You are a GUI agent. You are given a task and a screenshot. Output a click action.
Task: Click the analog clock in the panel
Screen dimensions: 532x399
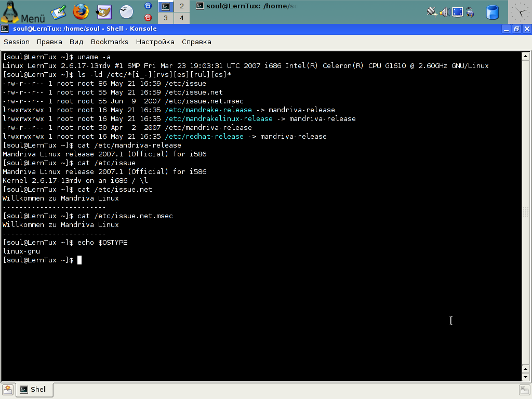520,12
